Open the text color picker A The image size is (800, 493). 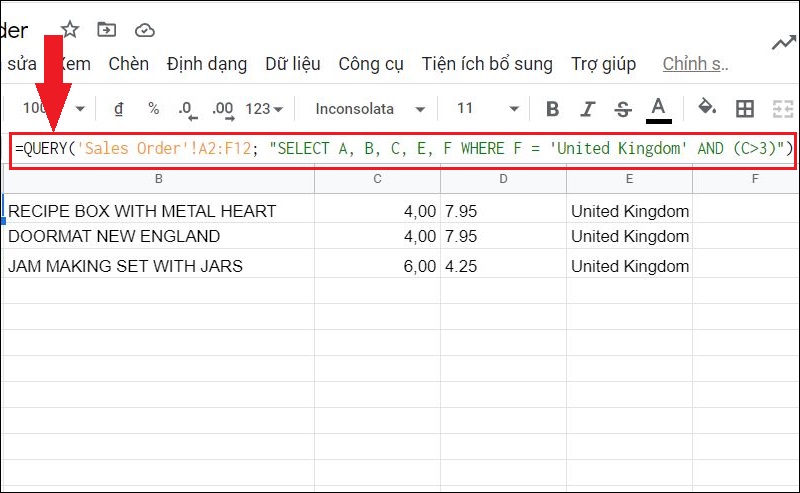pyautogui.click(x=658, y=108)
